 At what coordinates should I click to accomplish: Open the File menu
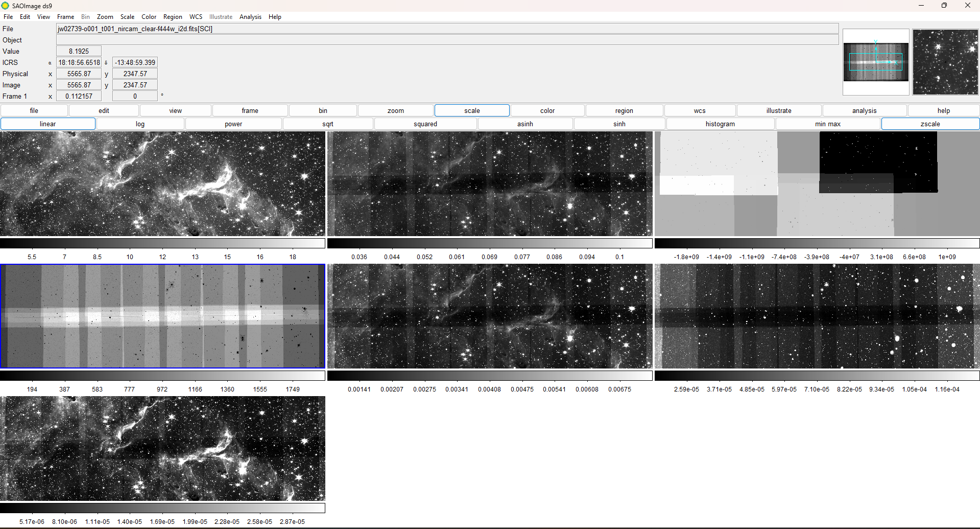[x=8, y=17]
